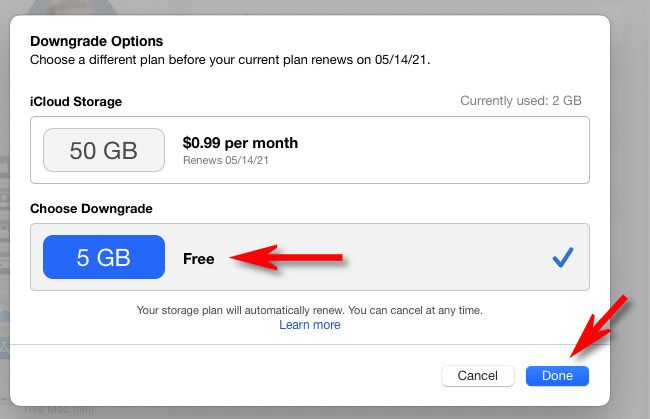Click the iCloud Storage heading
This screenshot has width=650, height=419.
(76, 101)
